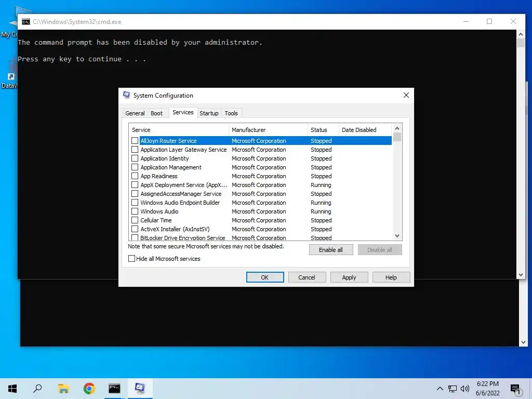The image size is (532, 399).
Task: Check Cellular Time service checkbox
Action: tap(135, 220)
